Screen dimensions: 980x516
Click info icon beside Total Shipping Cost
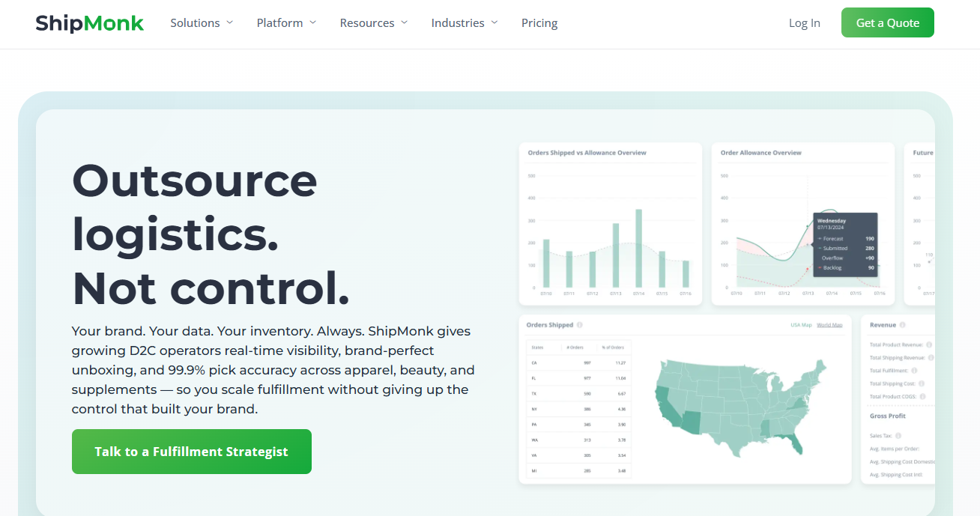[x=921, y=383]
